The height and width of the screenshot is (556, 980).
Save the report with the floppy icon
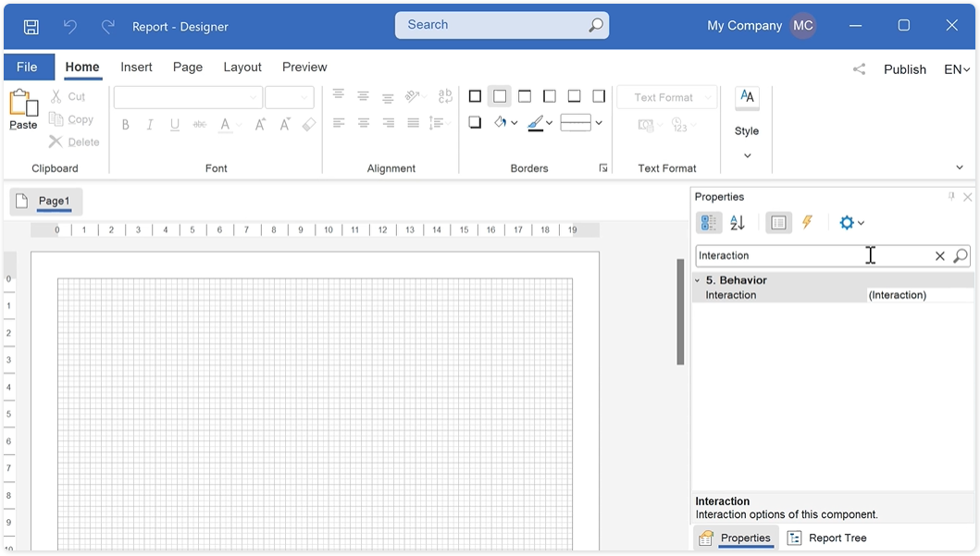click(x=31, y=26)
